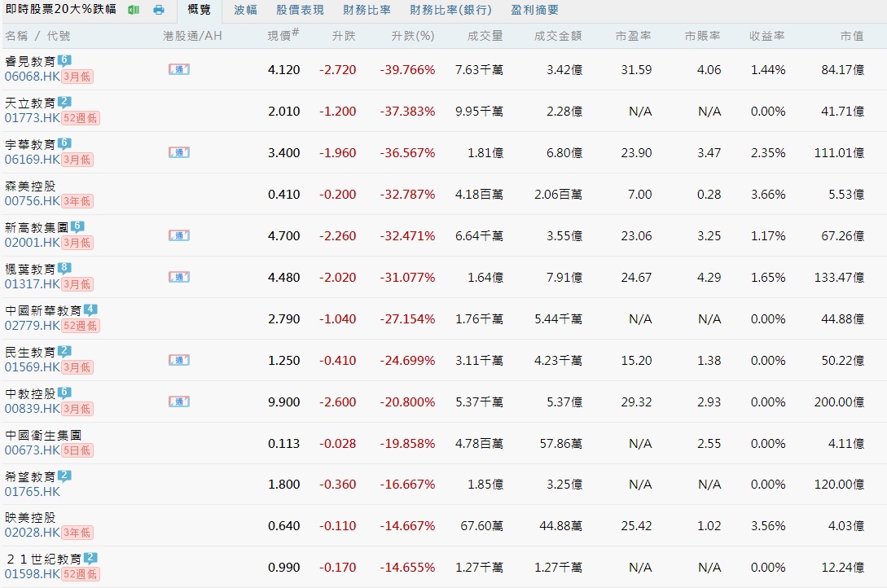Image resolution: width=887 pixels, height=588 pixels.
Task: Click the stock name 森美控股
Action: [30, 186]
